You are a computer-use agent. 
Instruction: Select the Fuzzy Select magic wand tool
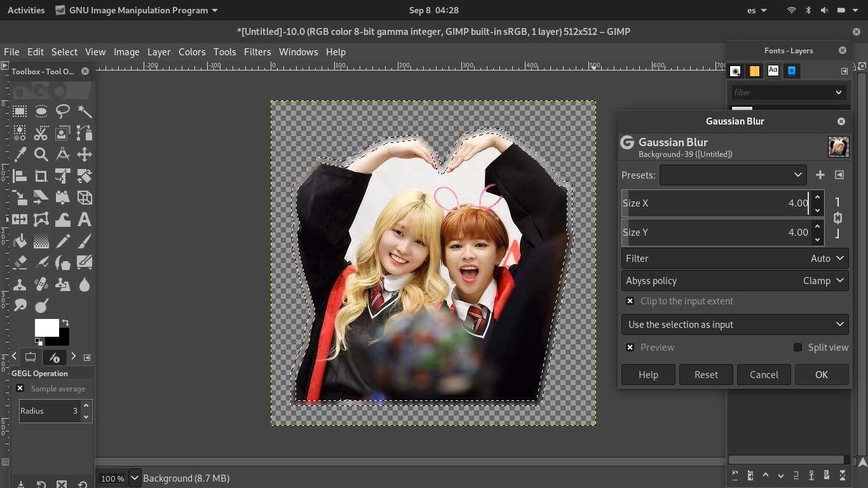click(85, 112)
